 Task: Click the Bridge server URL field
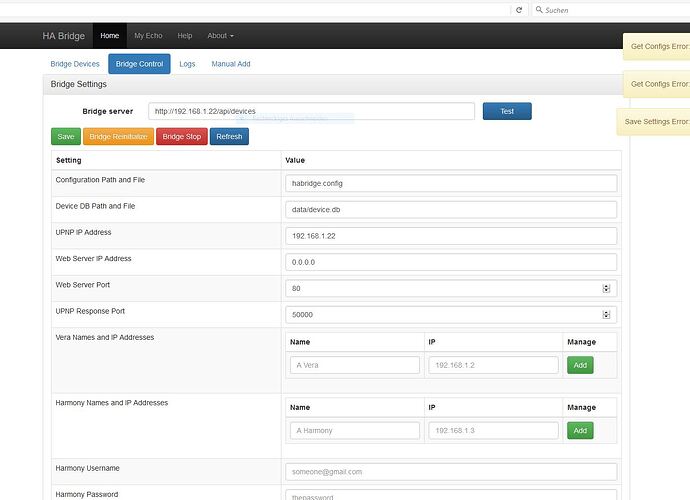(x=311, y=111)
